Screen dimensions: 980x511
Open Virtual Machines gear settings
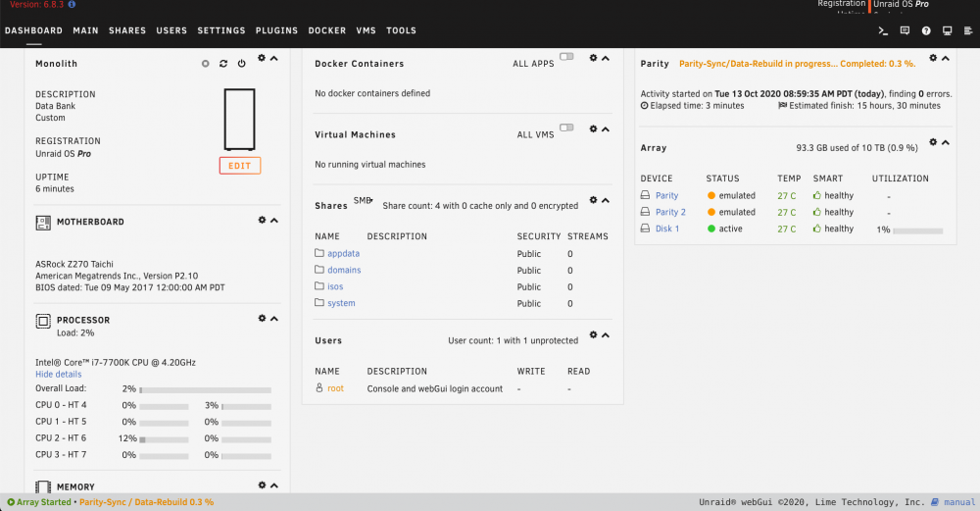pyautogui.click(x=593, y=128)
